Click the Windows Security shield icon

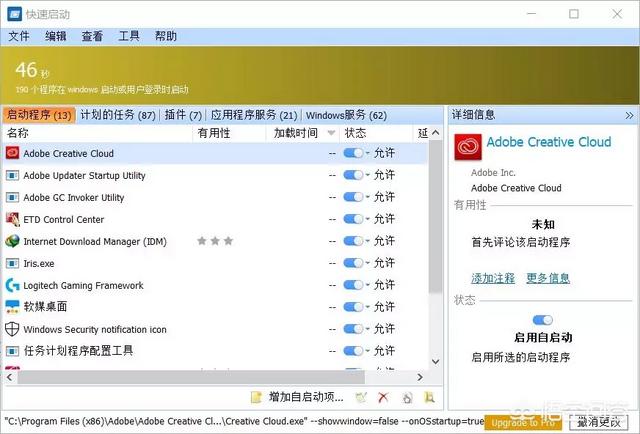click(x=12, y=329)
